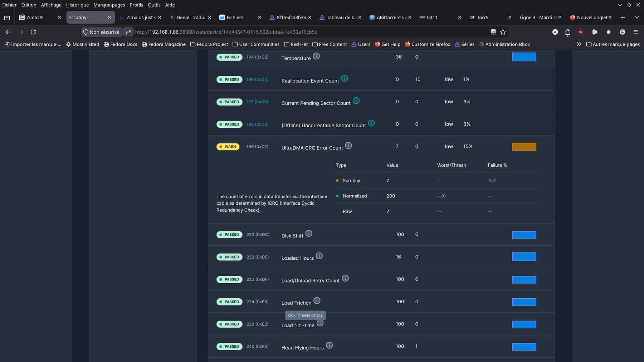Expand the Head Flying Hours row
Screen dimensions: 644x362
pyautogui.click(x=381, y=346)
